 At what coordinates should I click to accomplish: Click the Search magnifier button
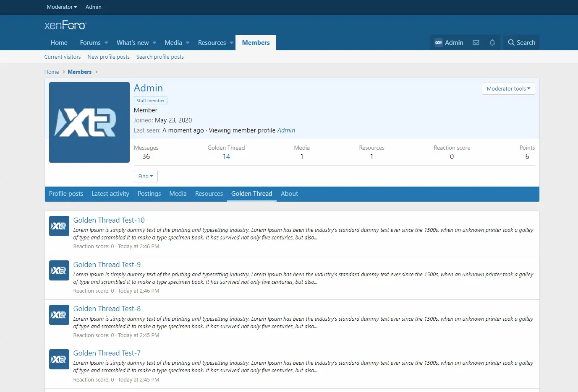tap(521, 43)
